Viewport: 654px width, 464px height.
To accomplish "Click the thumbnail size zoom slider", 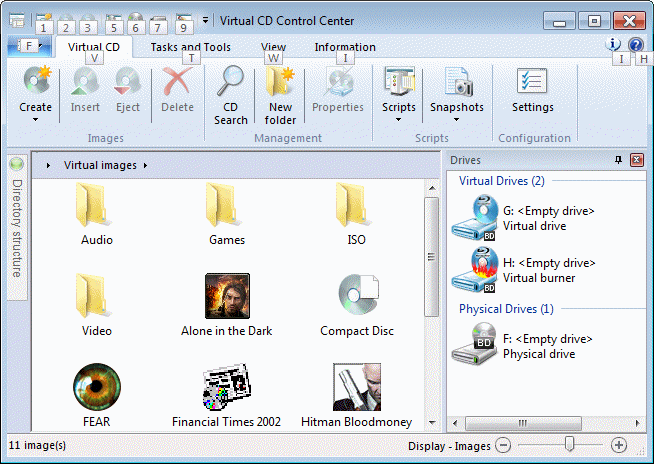I will (x=569, y=445).
